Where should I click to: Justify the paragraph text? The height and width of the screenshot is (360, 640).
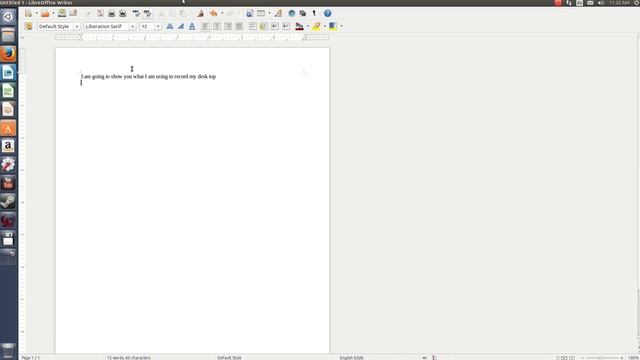point(239,27)
